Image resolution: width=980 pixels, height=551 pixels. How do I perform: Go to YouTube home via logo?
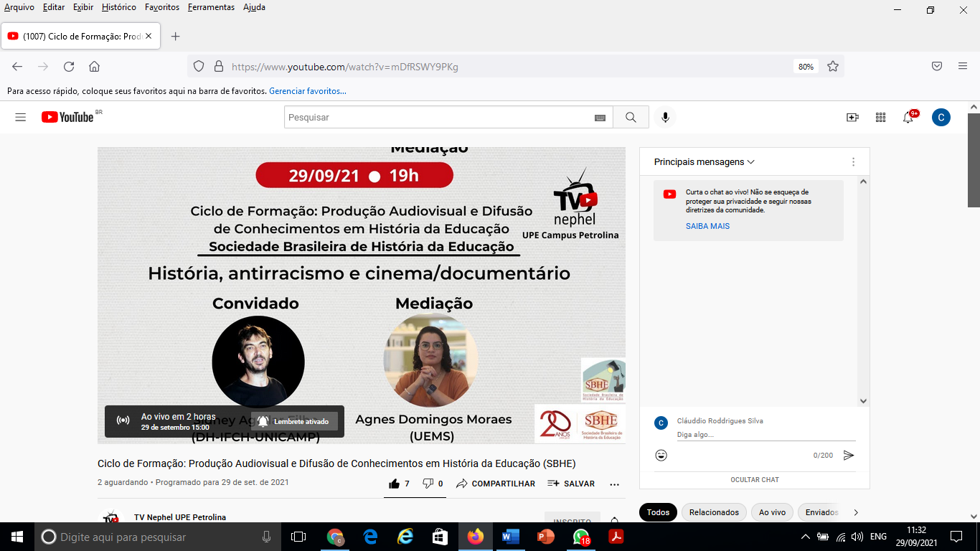pos(67,117)
